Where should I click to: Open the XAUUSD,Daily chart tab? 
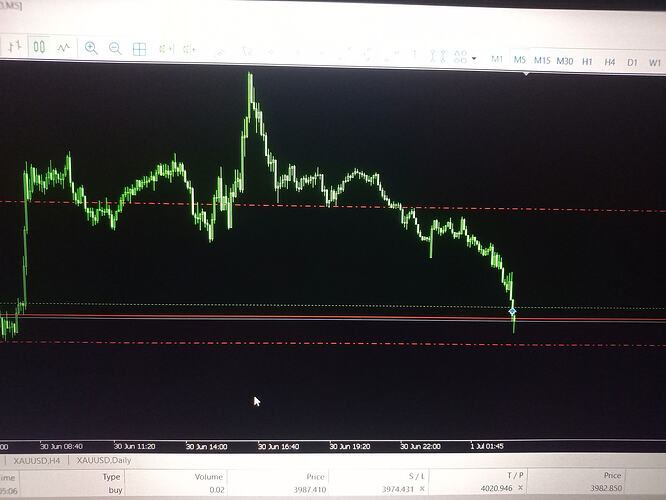tap(104, 460)
